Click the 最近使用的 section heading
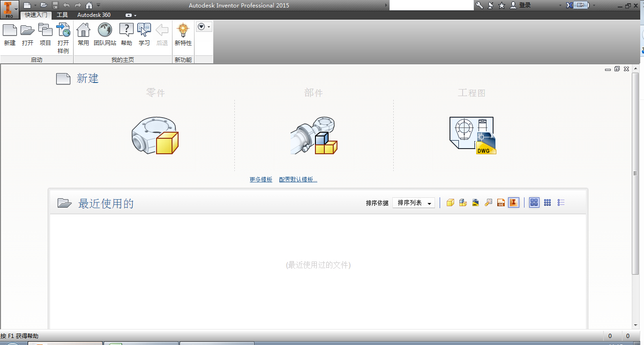The image size is (644, 345). click(x=106, y=203)
